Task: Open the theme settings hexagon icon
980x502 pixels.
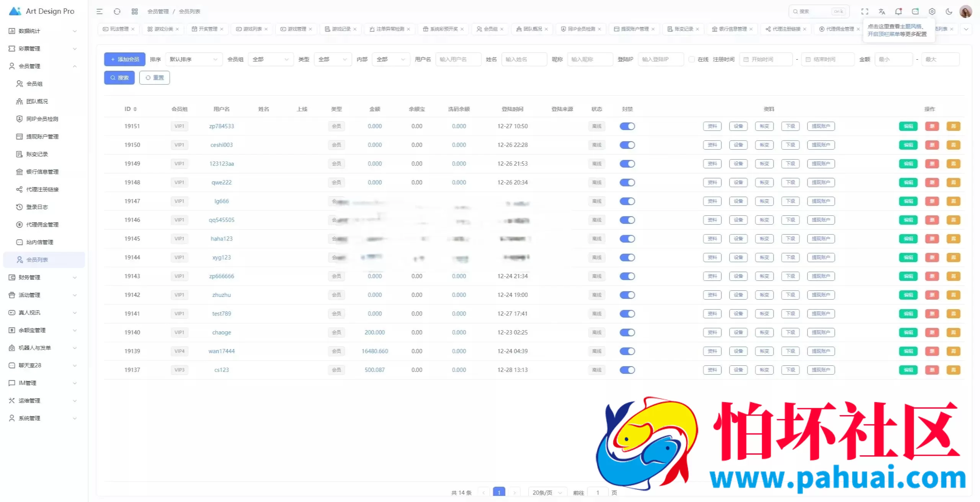Action: pyautogui.click(x=932, y=11)
